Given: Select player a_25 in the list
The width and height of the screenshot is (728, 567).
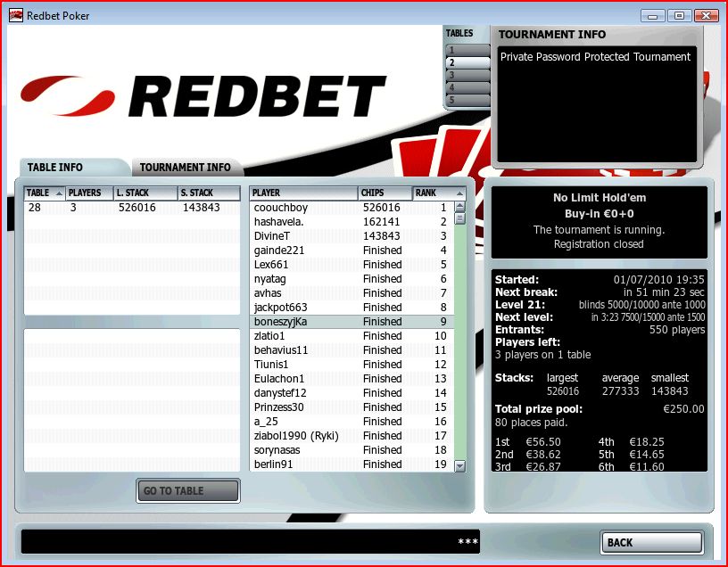Looking at the screenshot, I should tap(352, 422).
